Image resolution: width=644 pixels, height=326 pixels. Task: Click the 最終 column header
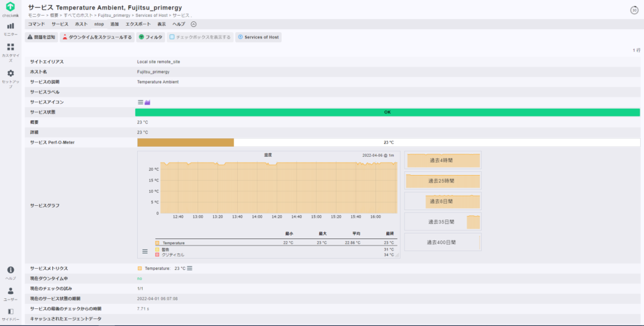(390, 233)
